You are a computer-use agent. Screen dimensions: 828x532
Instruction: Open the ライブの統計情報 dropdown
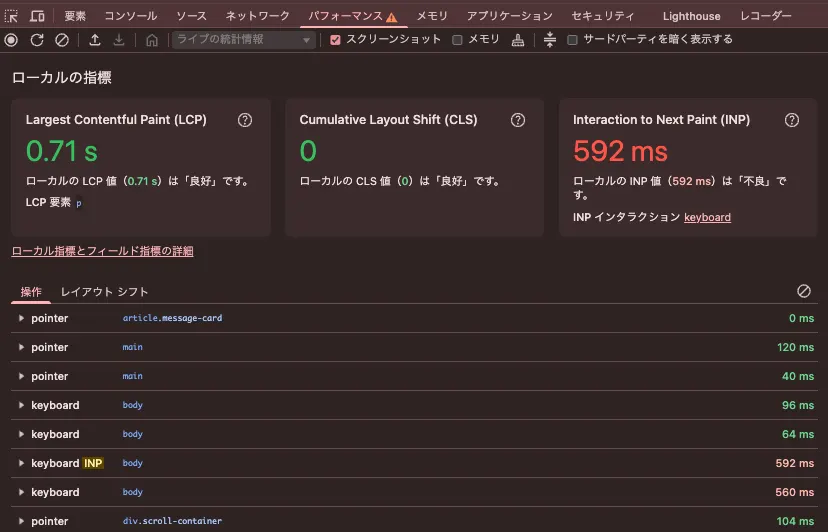point(243,40)
